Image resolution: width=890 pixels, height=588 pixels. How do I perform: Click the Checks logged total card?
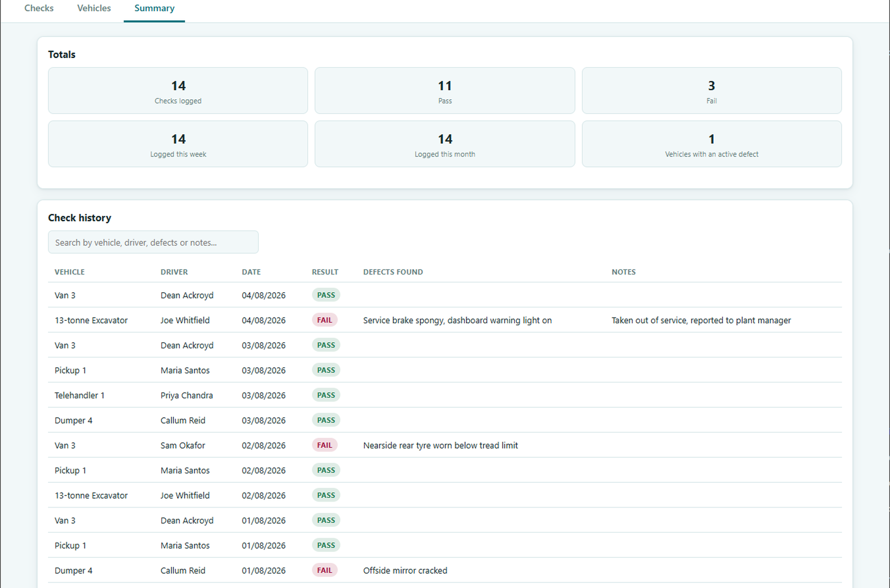178,91
